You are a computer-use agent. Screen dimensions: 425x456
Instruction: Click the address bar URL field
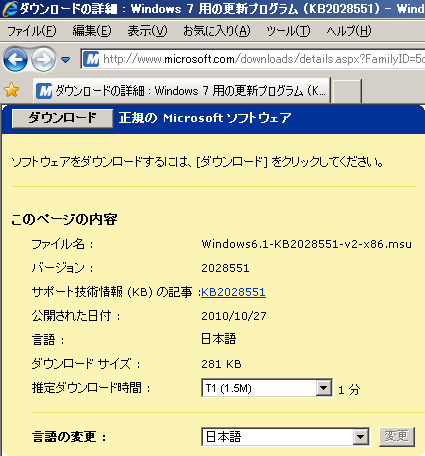[x=253, y=59]
